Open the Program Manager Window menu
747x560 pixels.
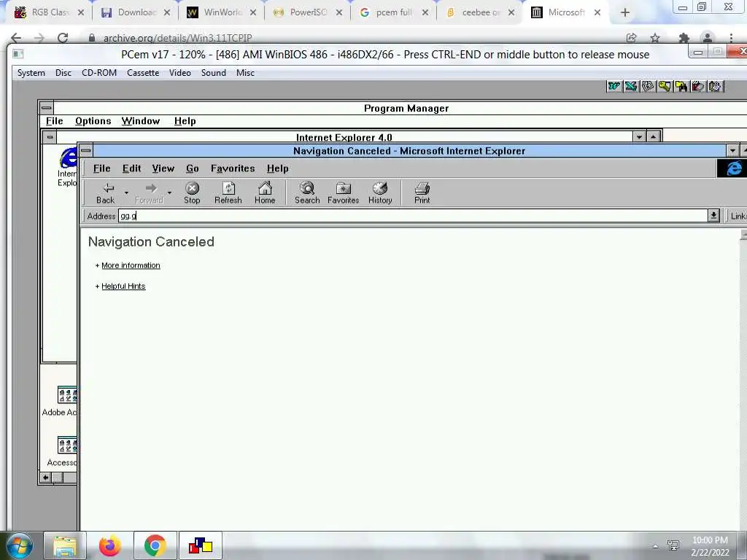click(141, 121)
